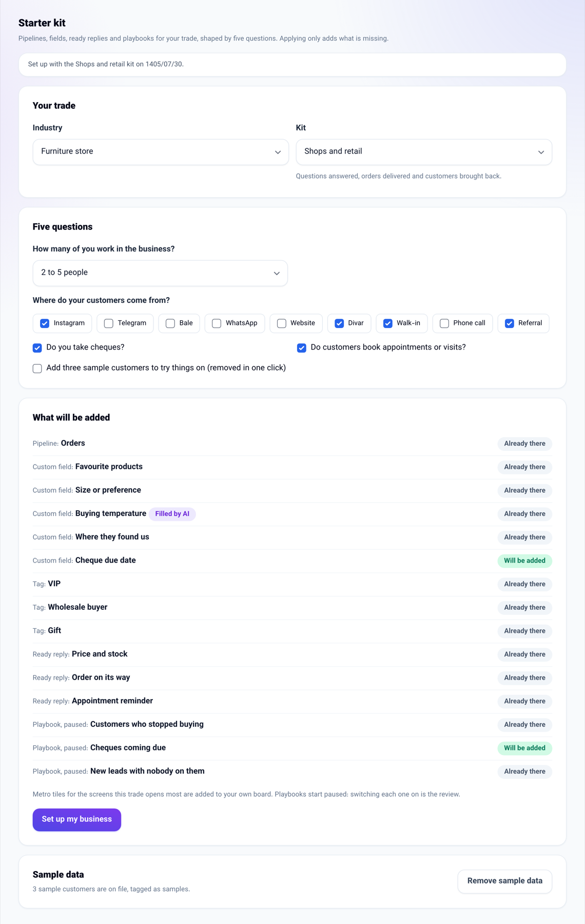Disable the Walk-in customer source
The image size is (585, 924).
coord(388,323)
